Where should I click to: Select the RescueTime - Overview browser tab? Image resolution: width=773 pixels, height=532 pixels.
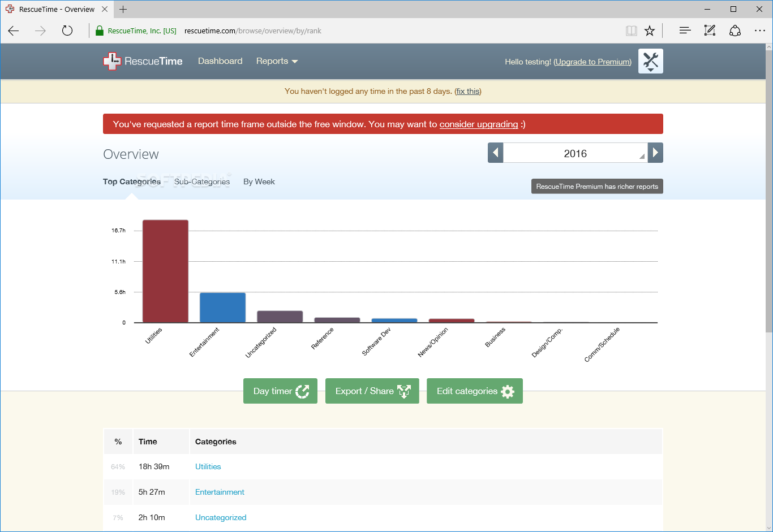point(57,9)
